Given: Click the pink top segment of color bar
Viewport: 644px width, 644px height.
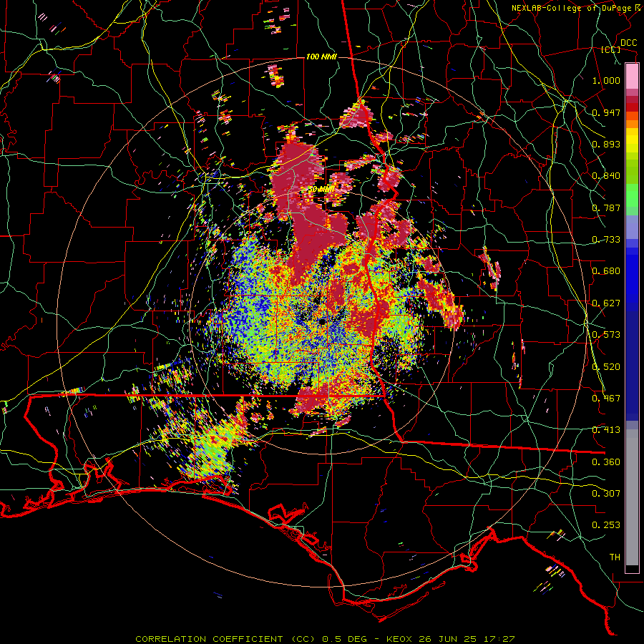Looking at the screenshot, I should [632, 77].
